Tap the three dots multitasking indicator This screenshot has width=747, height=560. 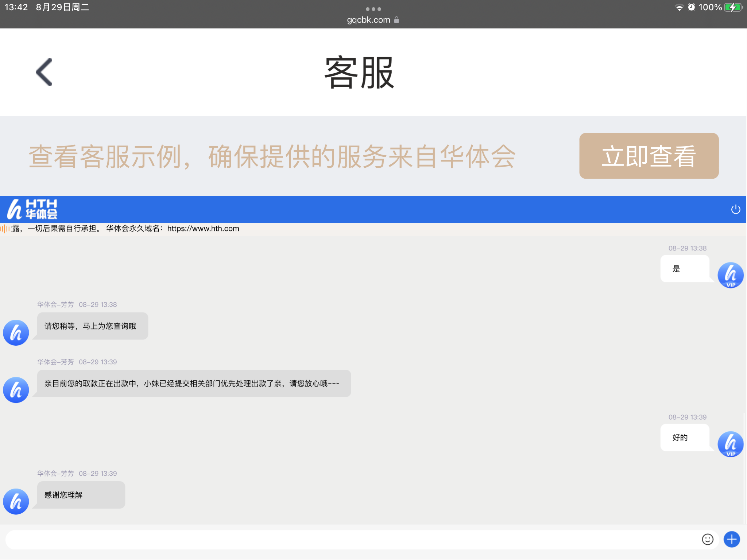click(x=373, y=9)
